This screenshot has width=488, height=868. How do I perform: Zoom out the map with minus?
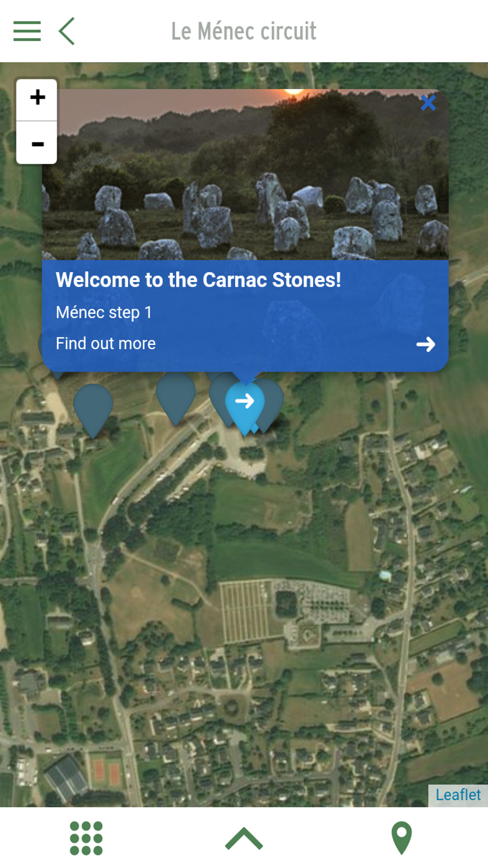tap(37, 143)
